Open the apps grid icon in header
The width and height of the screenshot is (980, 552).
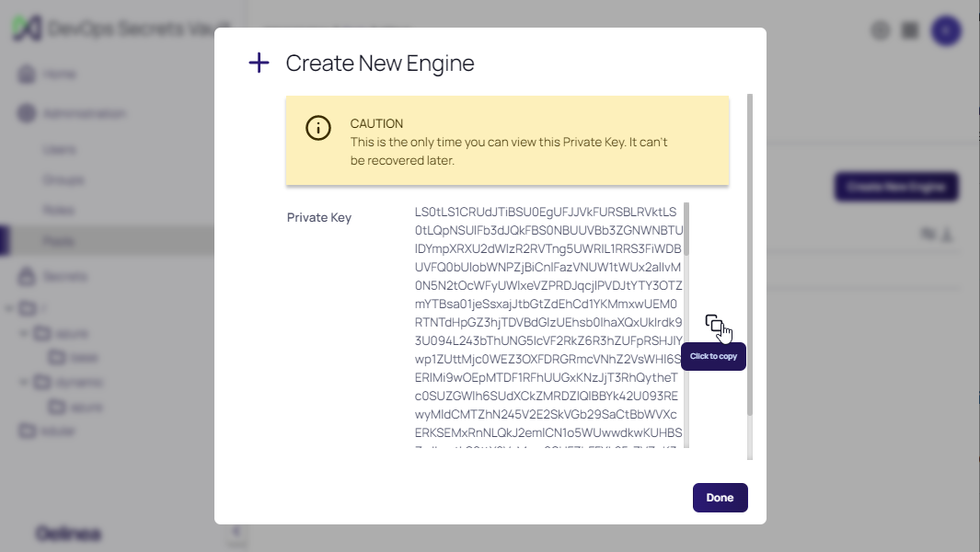click(910, 30)
